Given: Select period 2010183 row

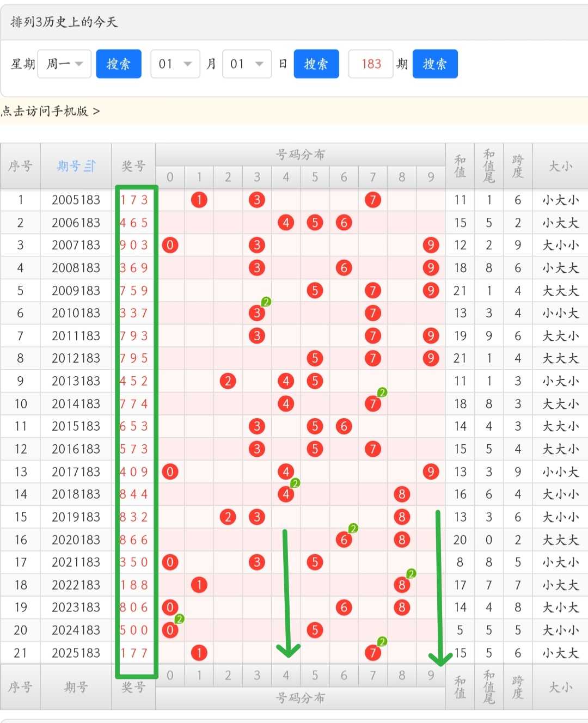Looking at the screenshot, I should tap(76, 313).
